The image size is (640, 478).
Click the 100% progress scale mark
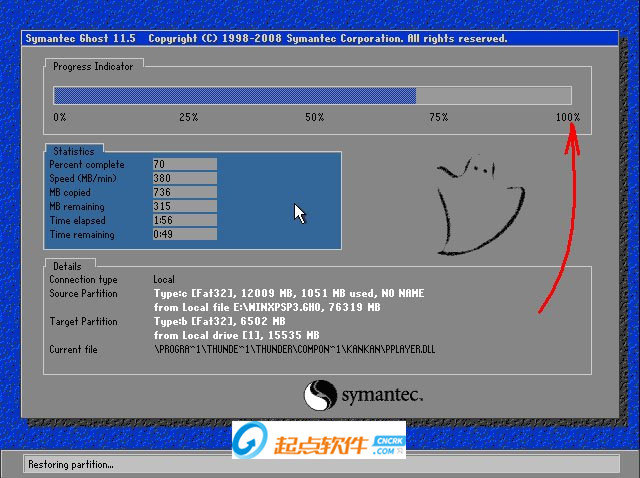click(x=568, y=117)
